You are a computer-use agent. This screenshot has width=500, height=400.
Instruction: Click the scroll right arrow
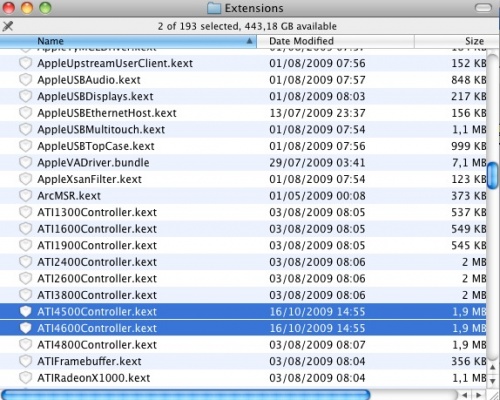point(478,395)
